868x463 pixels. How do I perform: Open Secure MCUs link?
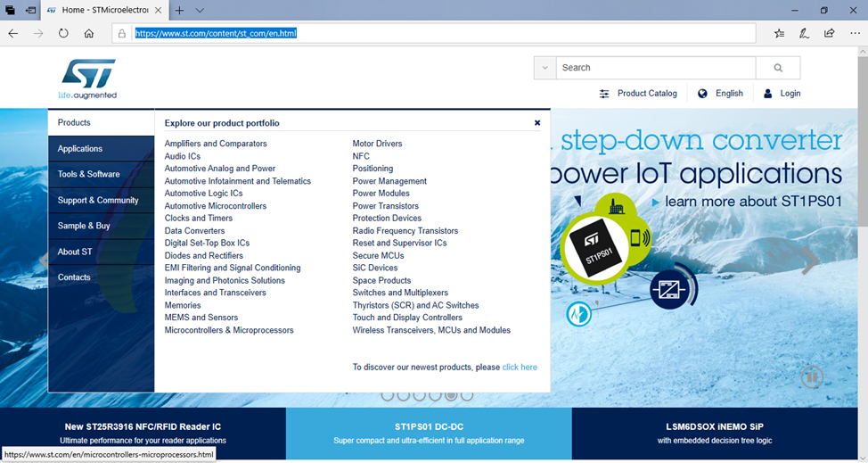tap(378, 255)
